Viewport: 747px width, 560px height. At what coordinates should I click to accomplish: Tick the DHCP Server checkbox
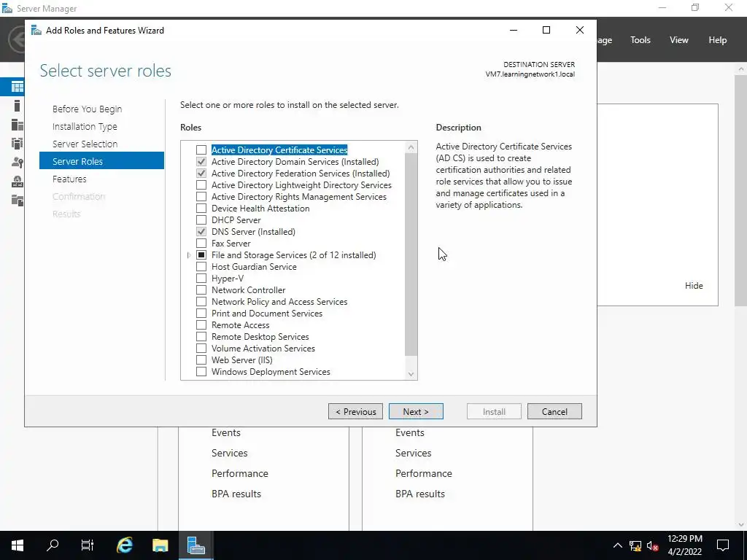(201, 220)
